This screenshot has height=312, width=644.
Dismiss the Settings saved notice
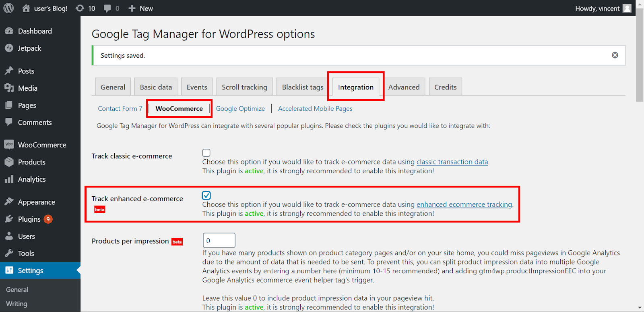tap(615, 55)
